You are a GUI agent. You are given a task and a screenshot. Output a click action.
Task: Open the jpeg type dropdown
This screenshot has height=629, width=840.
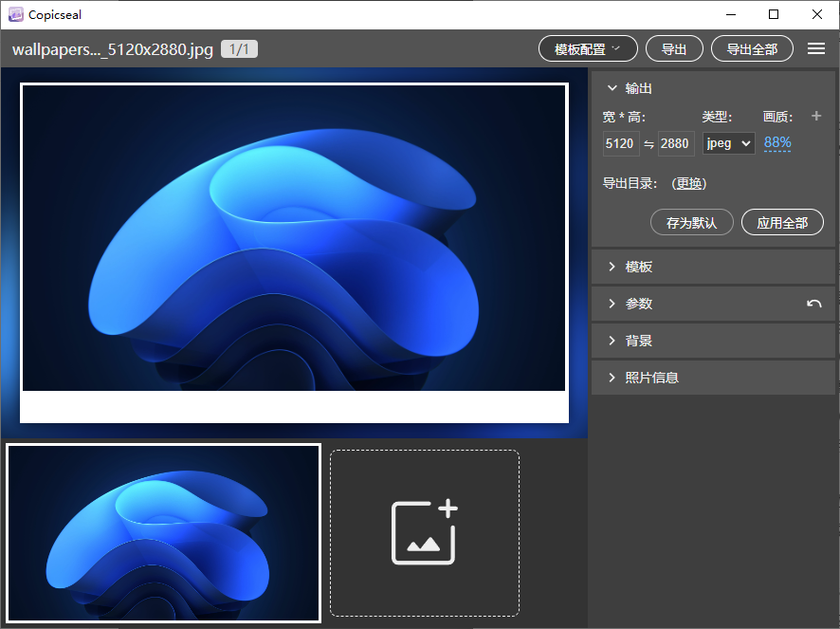(728, 143)
